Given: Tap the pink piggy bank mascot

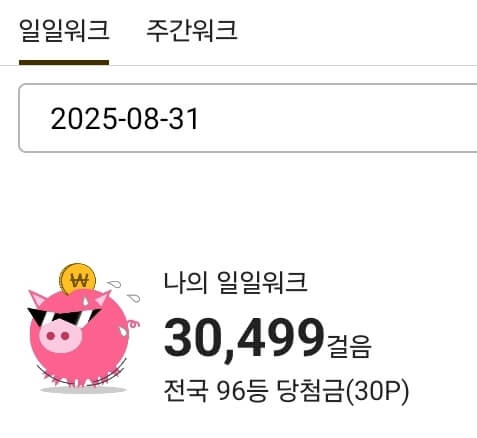Looking at the screenshot, I should (83, 328).
